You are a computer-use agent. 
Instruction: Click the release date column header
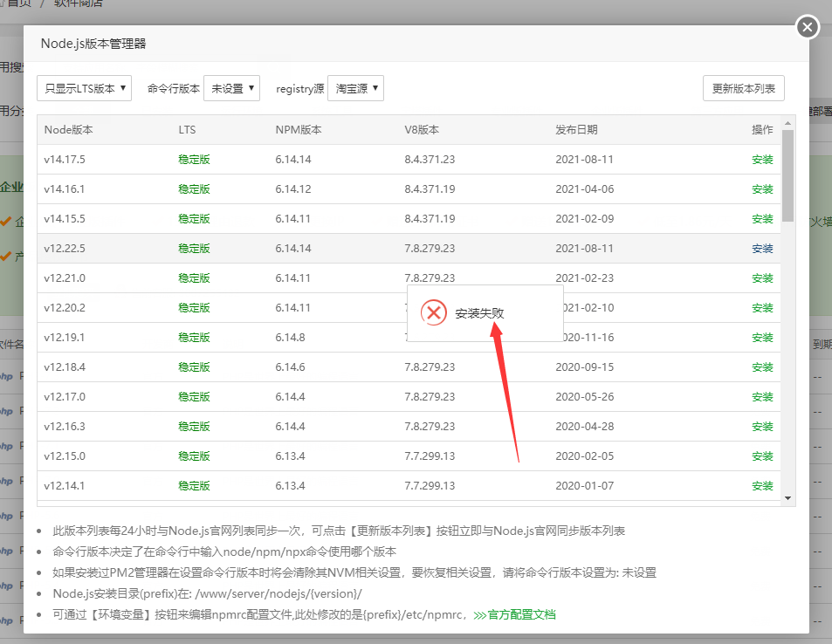tap(576, 130)
